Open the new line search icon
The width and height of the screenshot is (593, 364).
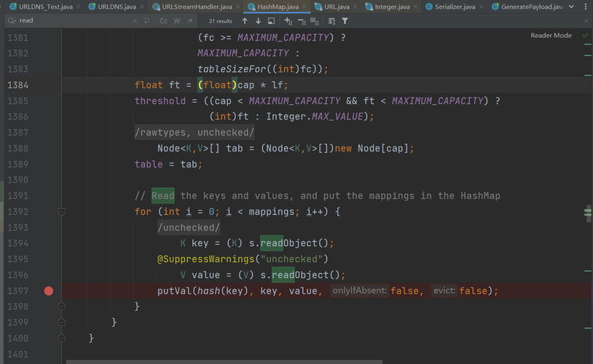(x=148, y=21)
